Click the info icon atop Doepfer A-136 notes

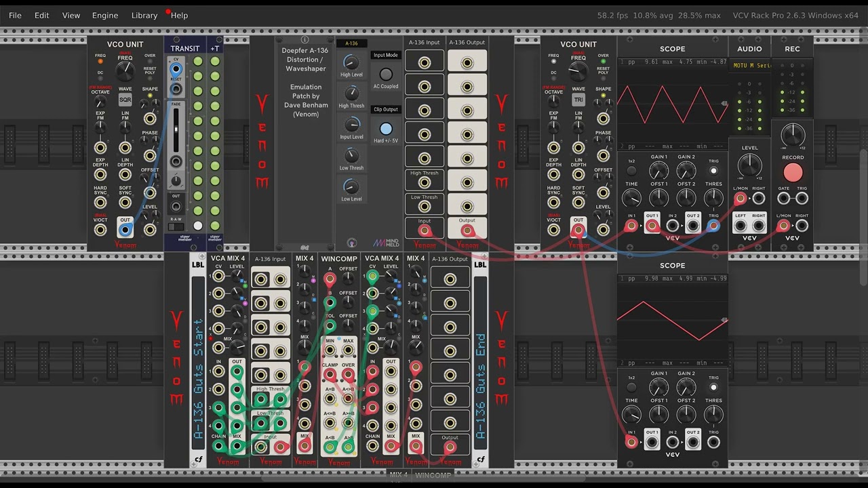click(304, 40)
